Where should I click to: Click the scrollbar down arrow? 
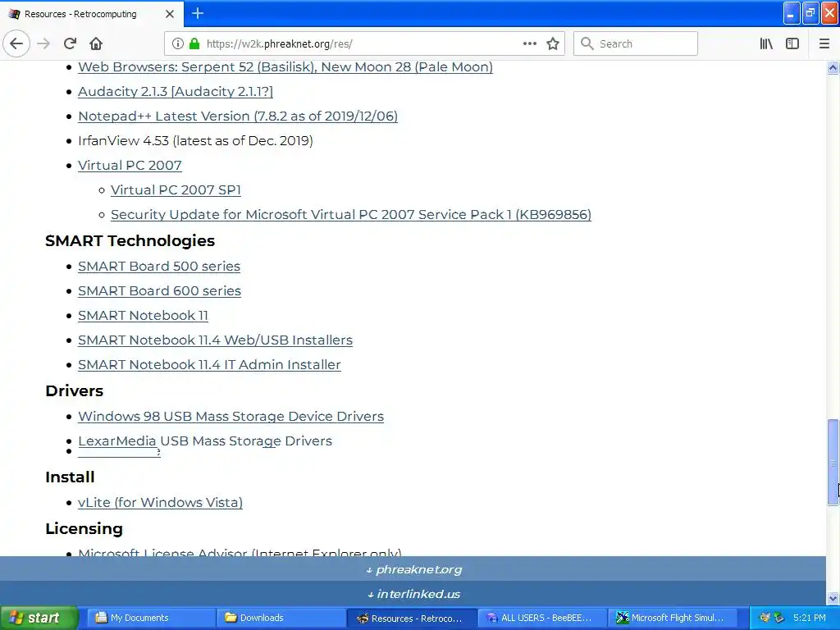(x=833, y=598)
